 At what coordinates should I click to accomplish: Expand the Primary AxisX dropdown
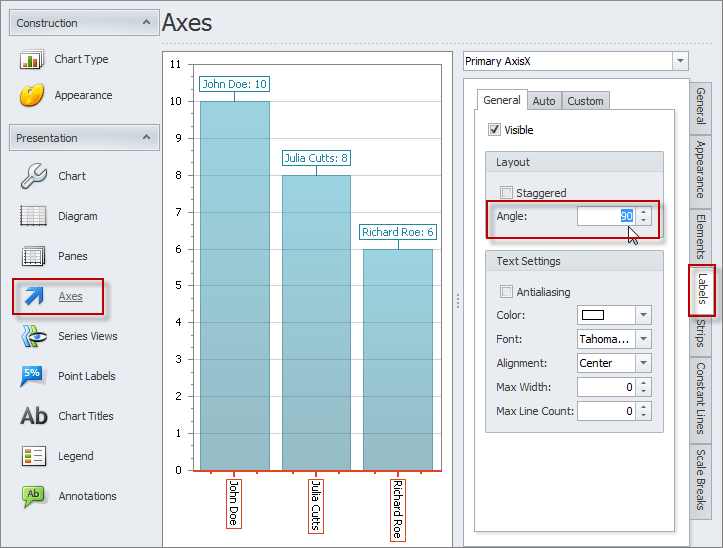680,61
